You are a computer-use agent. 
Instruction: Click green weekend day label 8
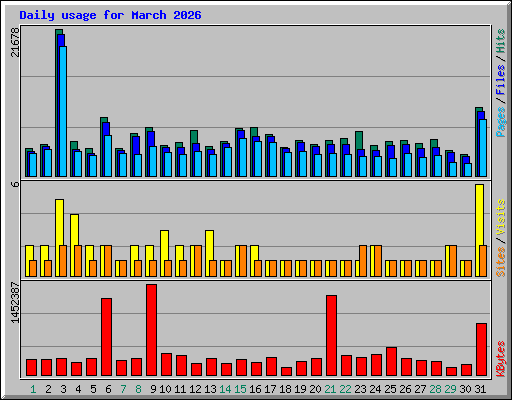138,389
